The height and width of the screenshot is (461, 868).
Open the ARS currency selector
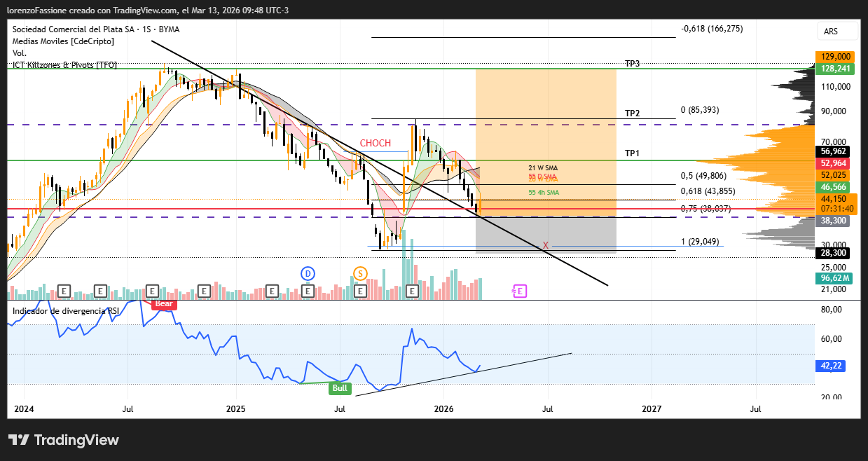point(837,32)
